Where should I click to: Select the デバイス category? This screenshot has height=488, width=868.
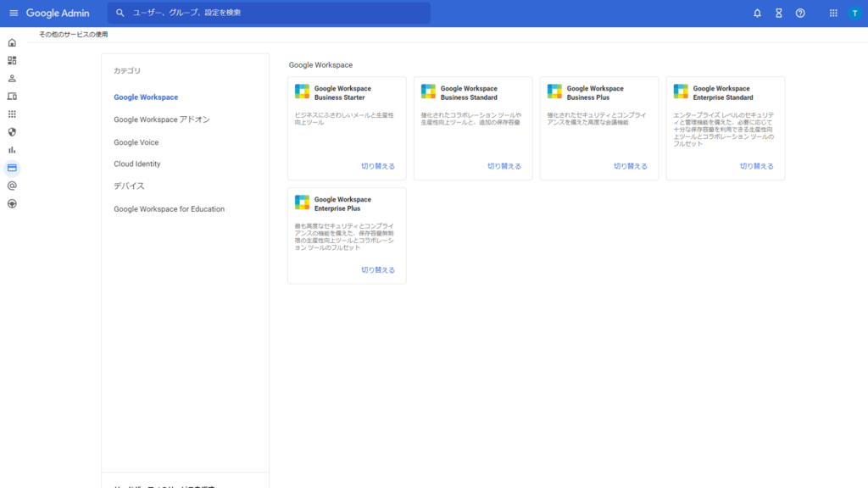pos(129,186)
